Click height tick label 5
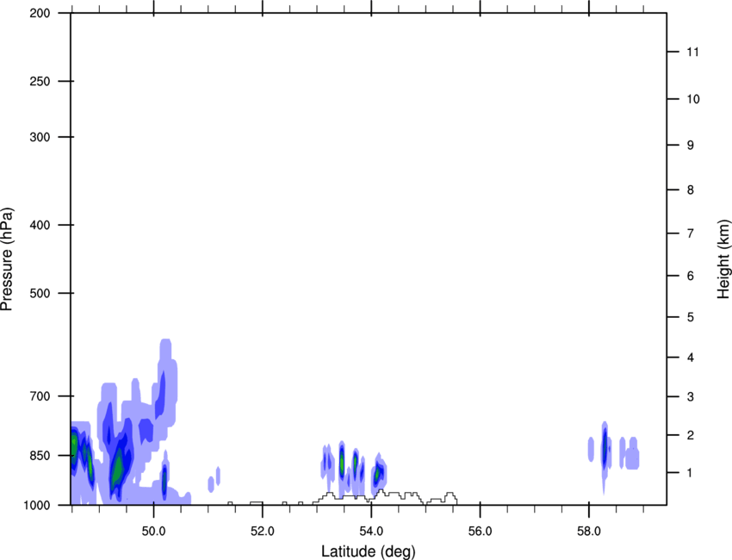This screenshot has height=560, width=732. [x=691, y=317]
